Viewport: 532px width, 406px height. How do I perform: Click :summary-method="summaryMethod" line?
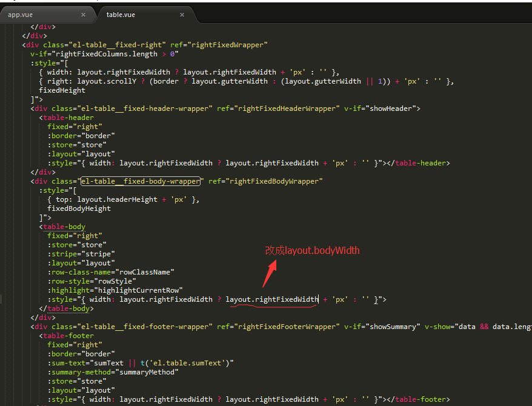click(x=113, y=372)
